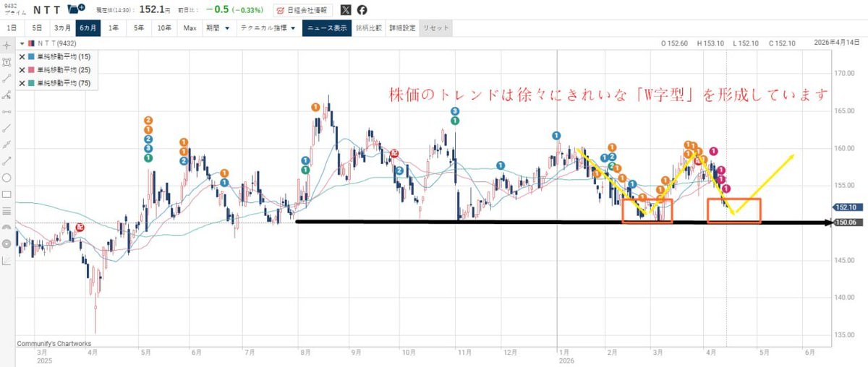Switch to the 1日 range tab

[x=12, y=28]
